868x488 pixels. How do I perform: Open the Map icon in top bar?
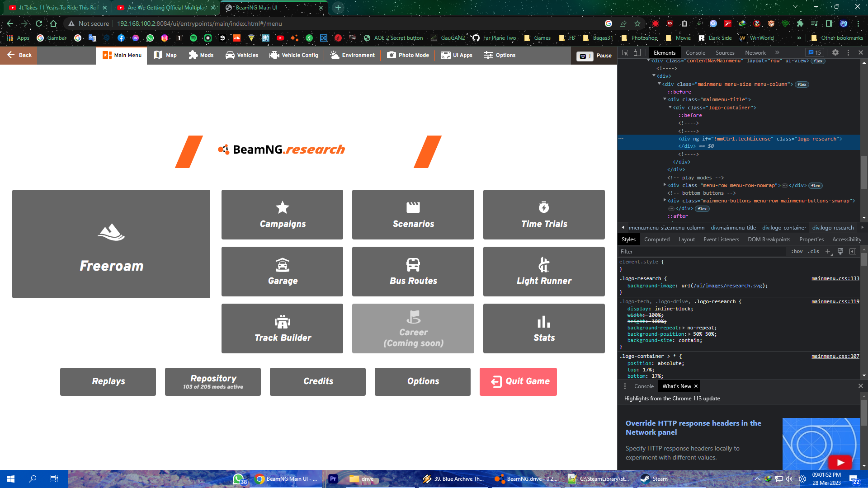pos(158,55)
